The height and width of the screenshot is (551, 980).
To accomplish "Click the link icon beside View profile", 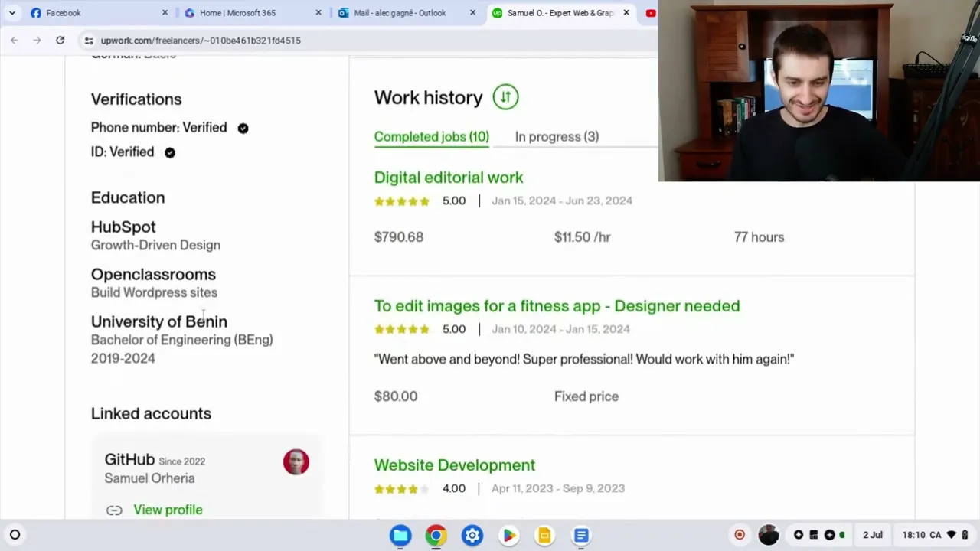I will [114, 510].
